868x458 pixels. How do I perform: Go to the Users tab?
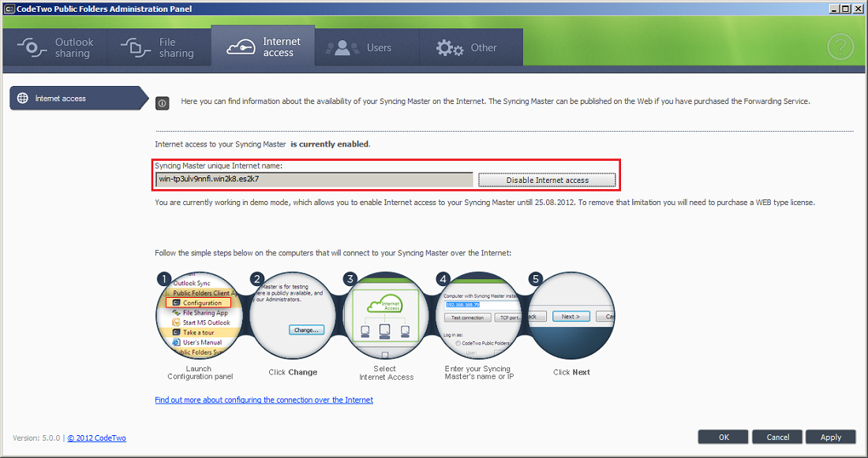(x=367, y=47)
